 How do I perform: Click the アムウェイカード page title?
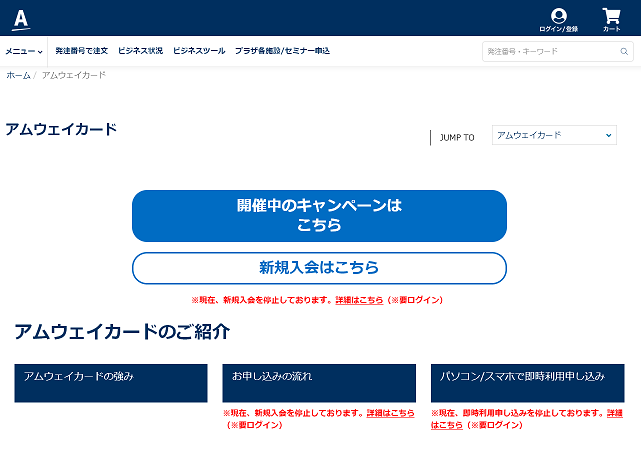tap(61, 129)
